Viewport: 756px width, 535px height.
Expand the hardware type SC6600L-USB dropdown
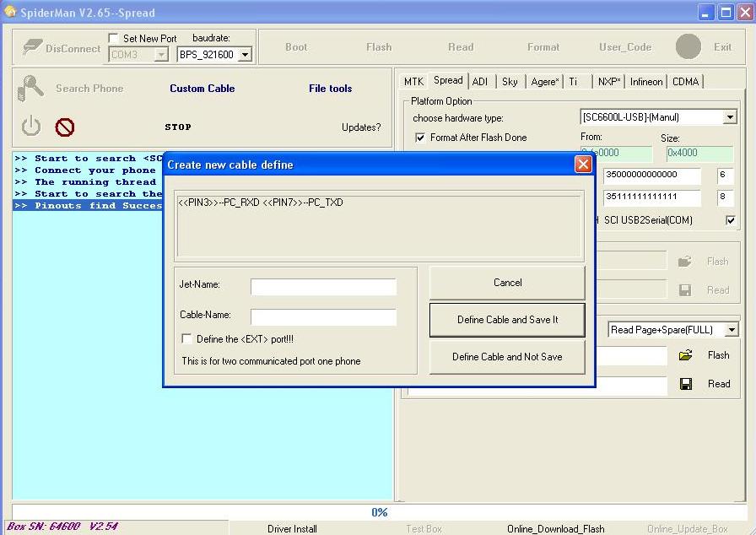[731, 117]
